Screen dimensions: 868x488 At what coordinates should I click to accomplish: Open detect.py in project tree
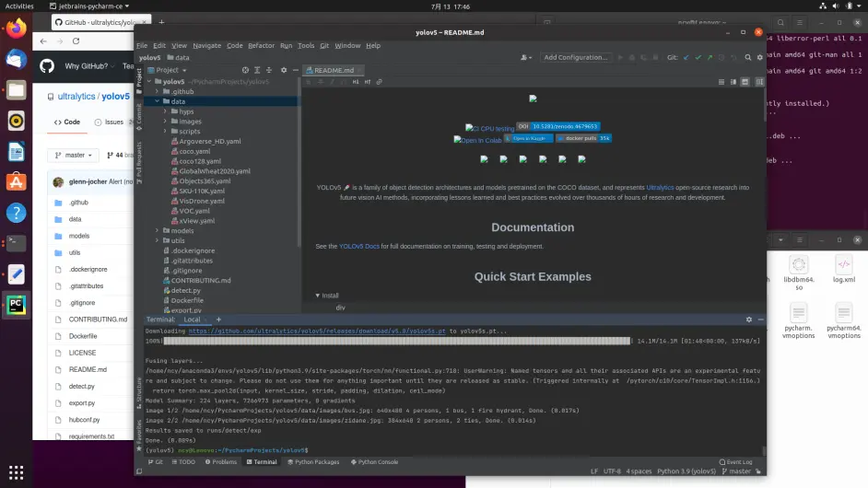point(182,290)
